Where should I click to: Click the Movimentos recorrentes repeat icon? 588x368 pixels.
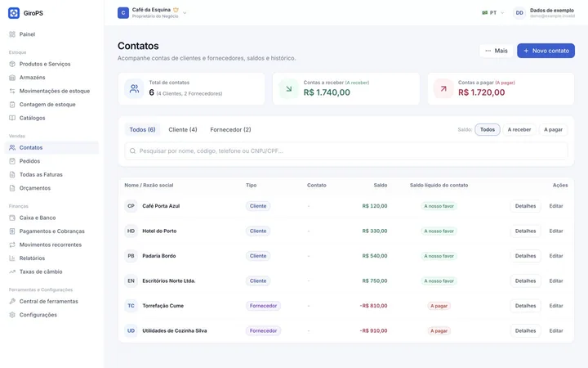(x=12, y=245)
